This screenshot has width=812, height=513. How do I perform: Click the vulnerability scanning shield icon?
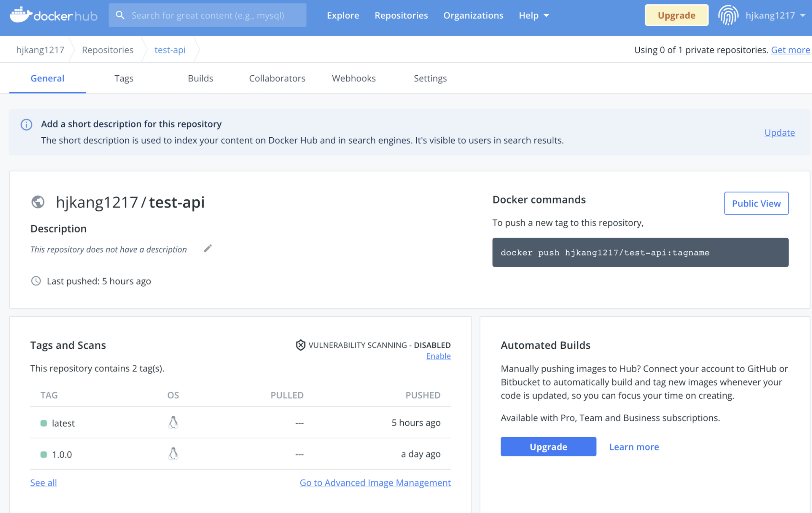click(x=301, y=345)
